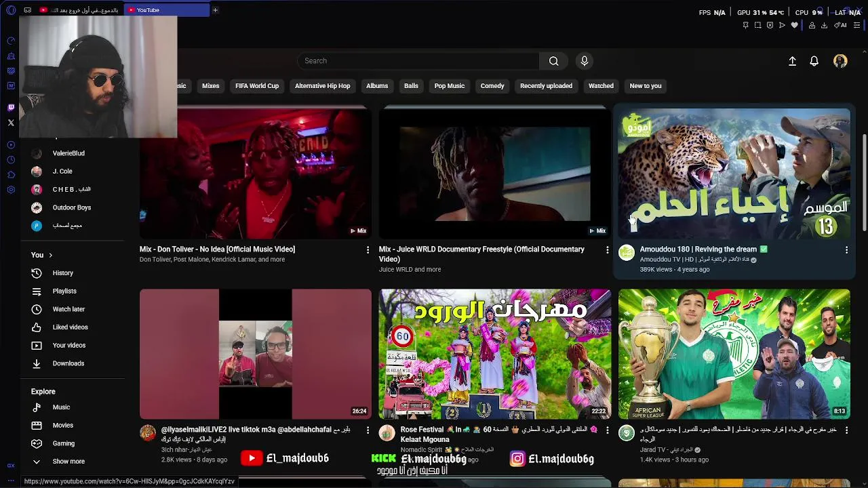Open ad blocker shield icon
868x488 pixels.
click(770, 25)
